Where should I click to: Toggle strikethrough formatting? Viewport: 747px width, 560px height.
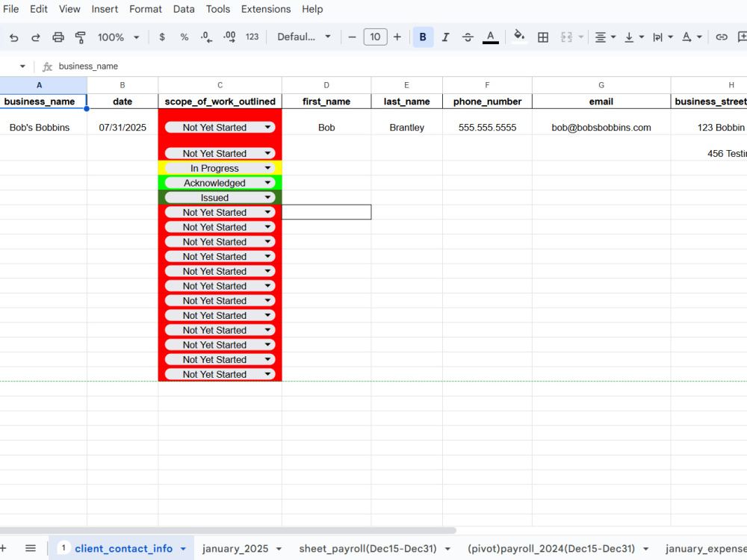point(468,37)
